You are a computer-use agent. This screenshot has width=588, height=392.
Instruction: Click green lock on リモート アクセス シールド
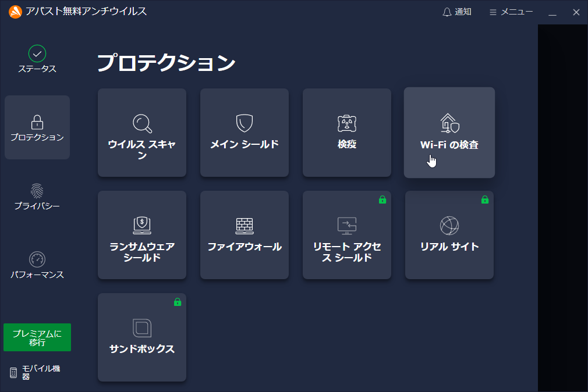[x=382, y=199]
